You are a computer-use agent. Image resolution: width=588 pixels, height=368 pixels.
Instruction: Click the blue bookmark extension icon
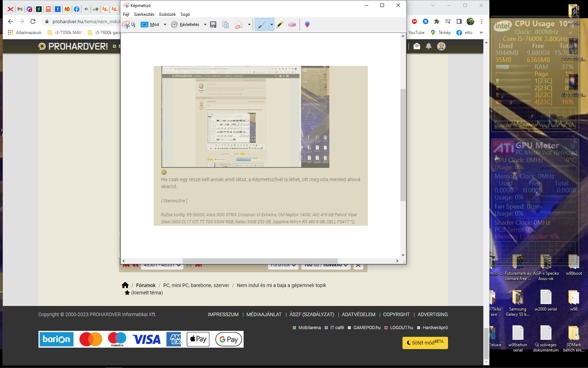(426, 21)
